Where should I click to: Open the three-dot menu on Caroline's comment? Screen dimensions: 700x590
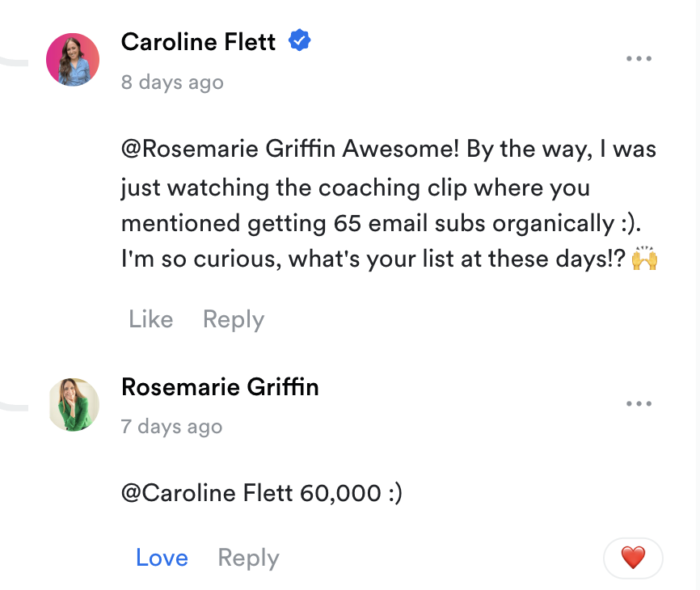click(639, 59)
